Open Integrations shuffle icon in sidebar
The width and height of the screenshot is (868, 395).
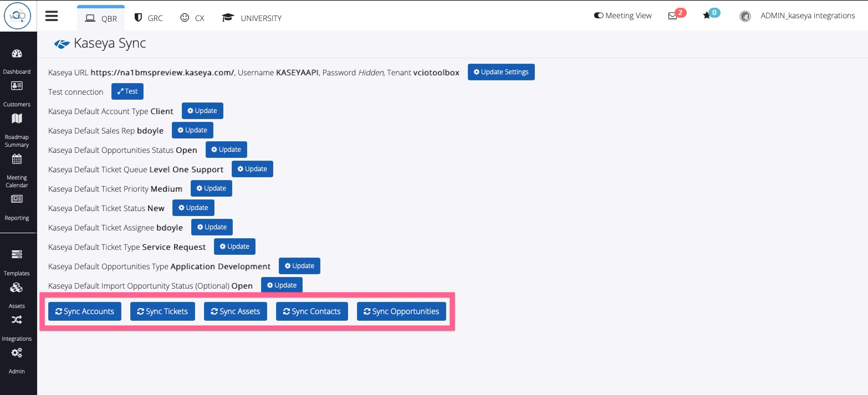[x=17, y=320]
